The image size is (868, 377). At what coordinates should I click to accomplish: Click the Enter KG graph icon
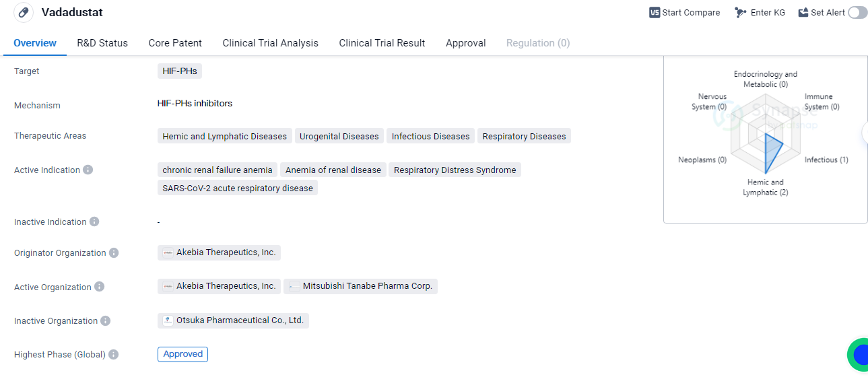click(741, 12)
